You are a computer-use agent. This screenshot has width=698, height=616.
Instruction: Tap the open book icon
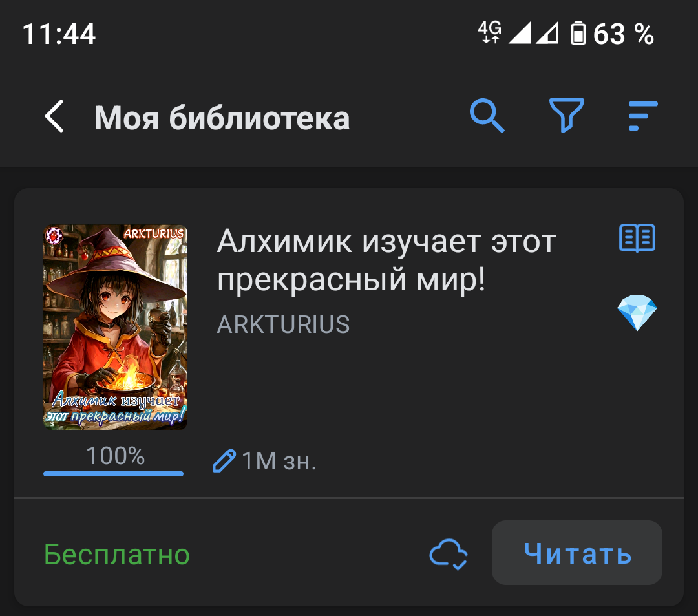point(637,238)
